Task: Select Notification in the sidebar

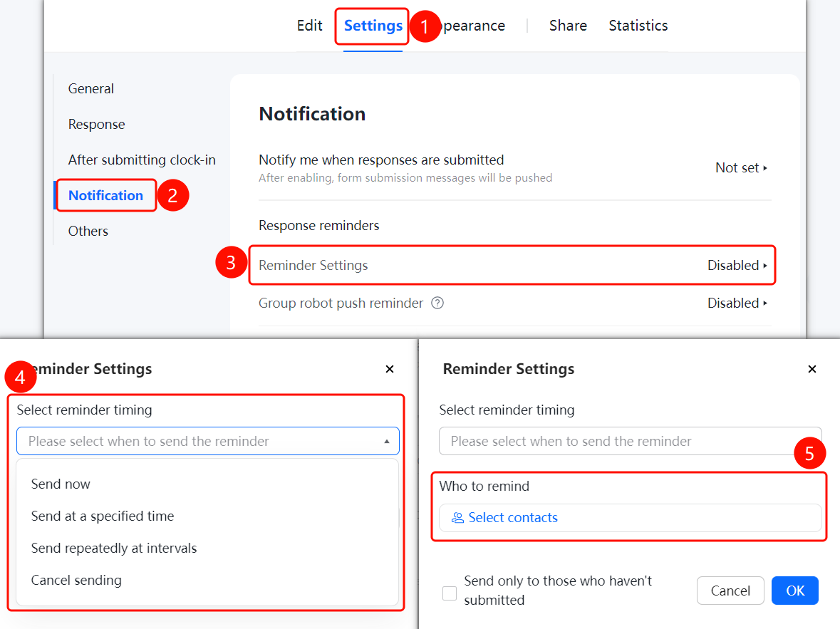Action: click(105, 196)
